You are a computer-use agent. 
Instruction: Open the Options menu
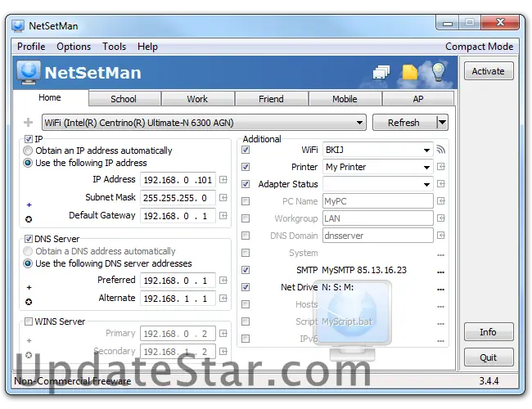coord(74,47)
